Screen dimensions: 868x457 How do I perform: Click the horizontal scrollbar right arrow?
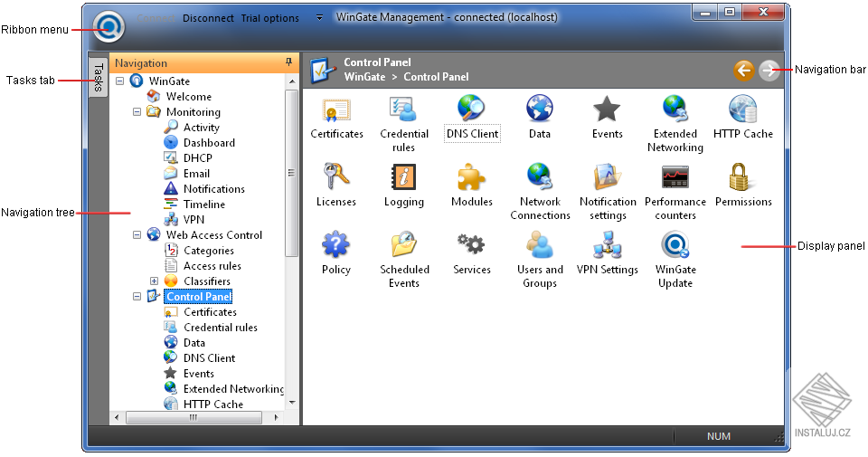[x=276, y=417]
